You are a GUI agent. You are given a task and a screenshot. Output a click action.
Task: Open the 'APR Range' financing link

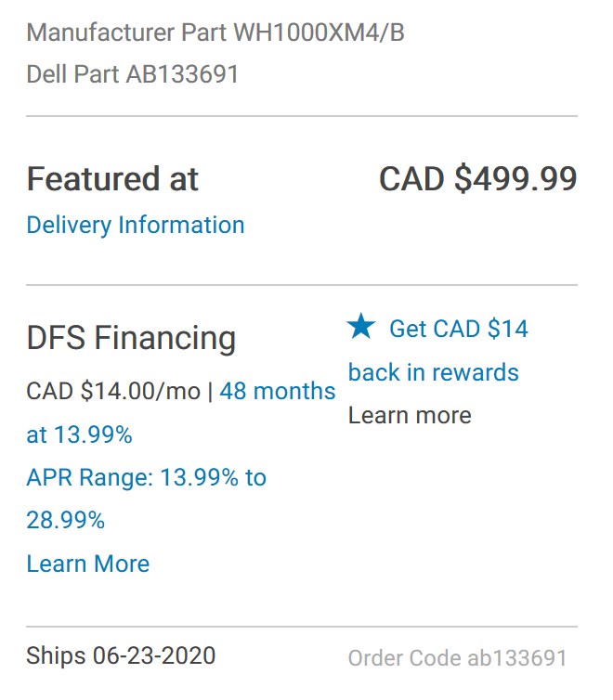[146, 477]
